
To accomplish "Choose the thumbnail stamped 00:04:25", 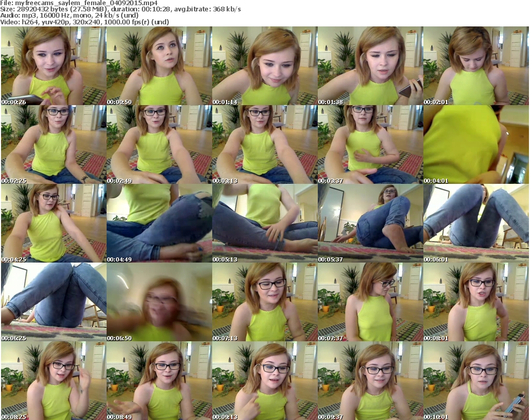I will 53,223.
